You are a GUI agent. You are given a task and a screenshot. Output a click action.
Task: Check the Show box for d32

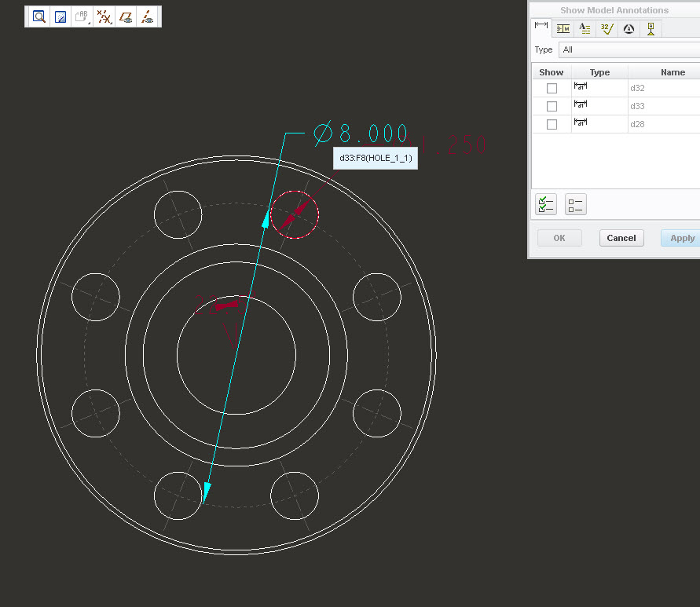[x=552, y=89]
